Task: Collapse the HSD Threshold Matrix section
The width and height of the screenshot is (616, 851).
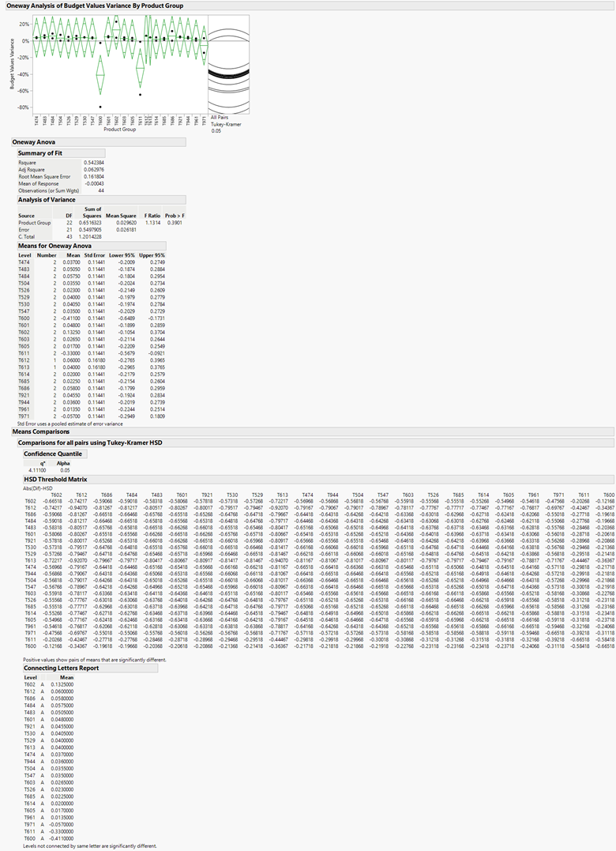Action: click(55, 480)
